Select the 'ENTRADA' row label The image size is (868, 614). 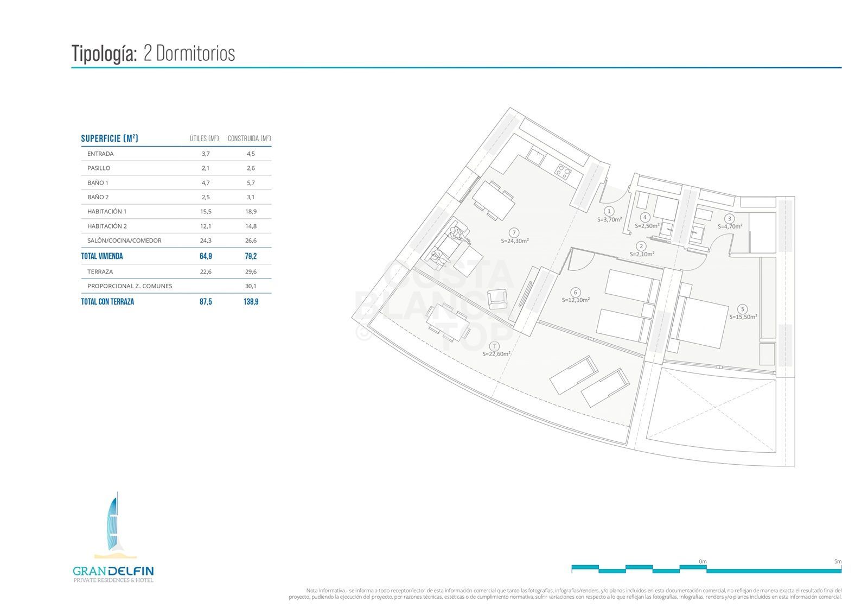[100, 154]
